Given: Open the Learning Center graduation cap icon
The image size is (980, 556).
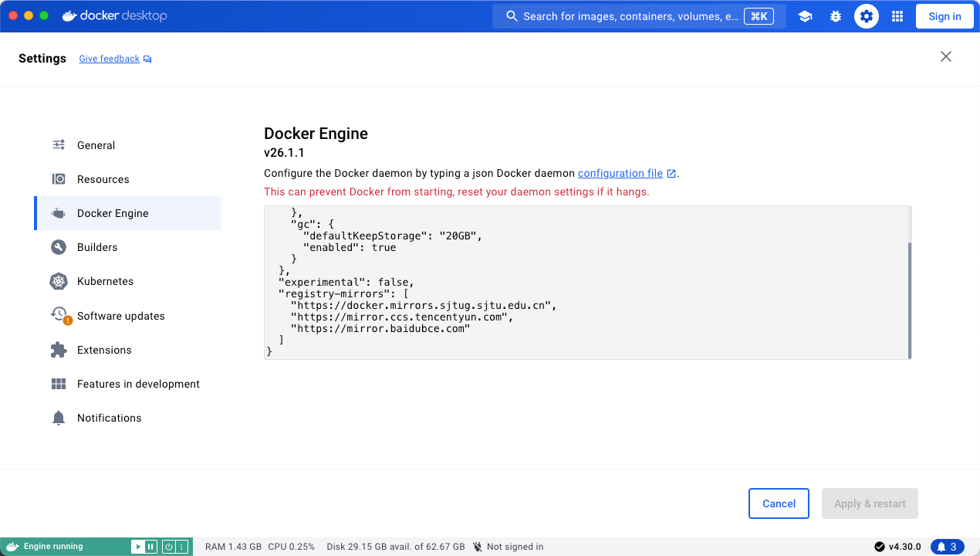Looking at the screenshot, I should pos(805,16).
